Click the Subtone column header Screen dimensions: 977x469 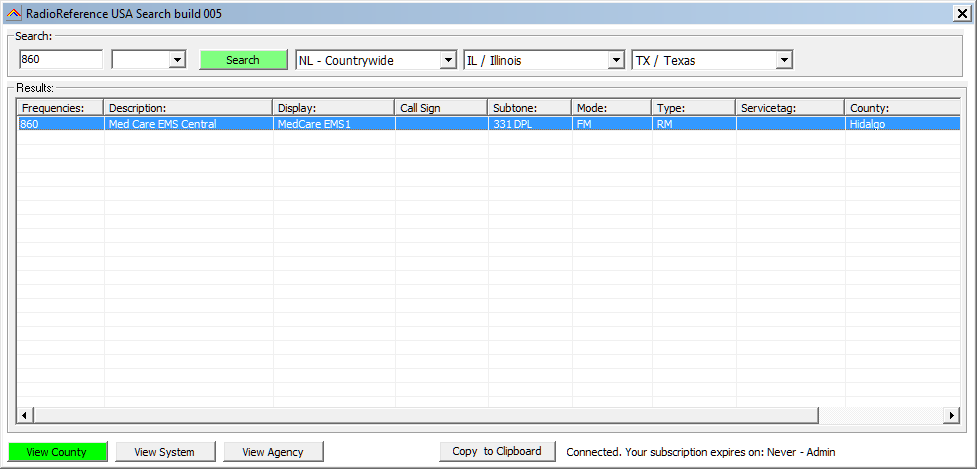coord(530,108)
